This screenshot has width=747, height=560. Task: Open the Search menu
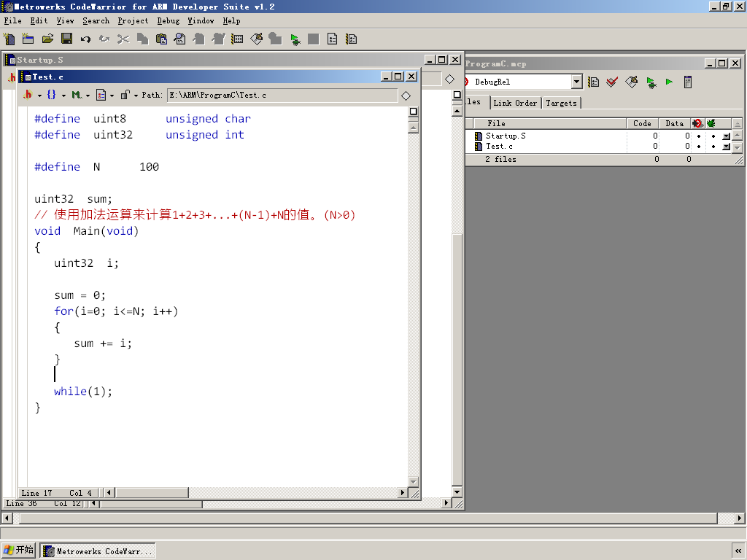pos(96,21)
